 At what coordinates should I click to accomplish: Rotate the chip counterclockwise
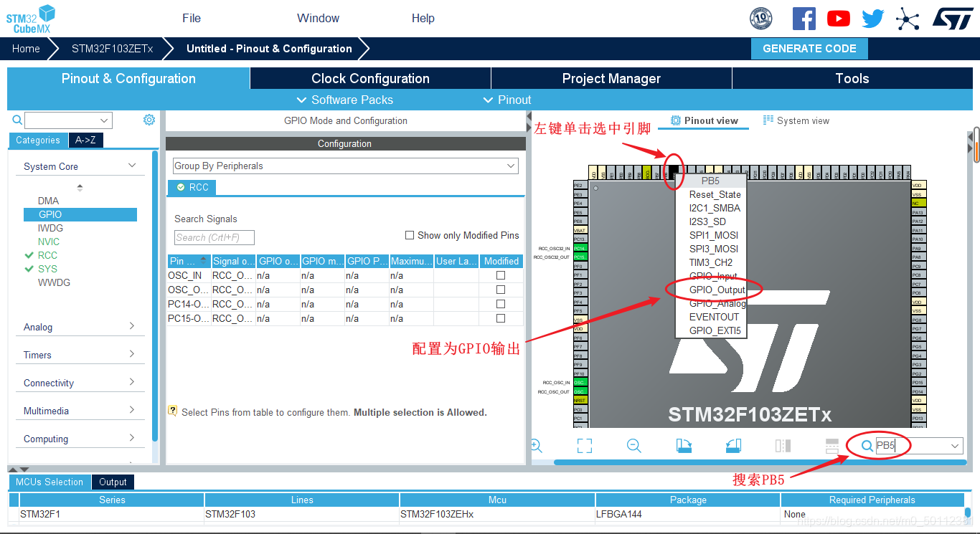(x=732, y=446)
